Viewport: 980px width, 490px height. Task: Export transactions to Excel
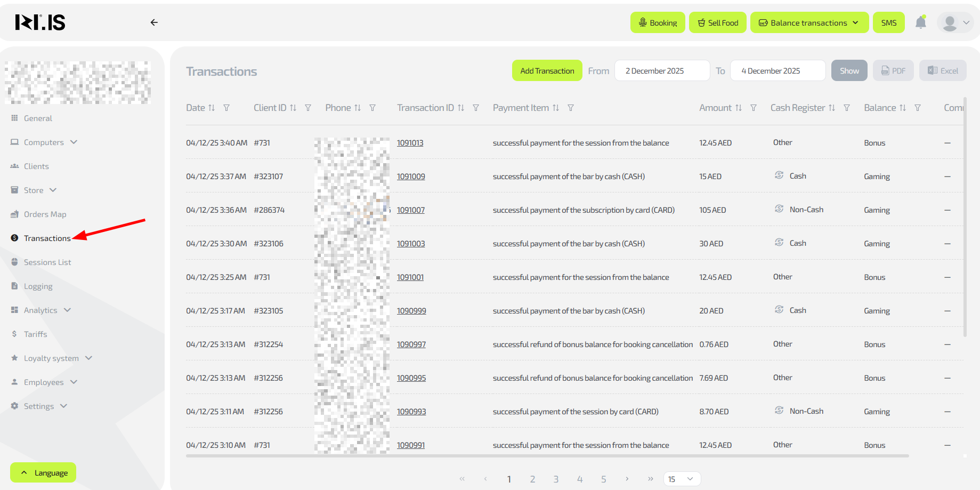point(942,71)
